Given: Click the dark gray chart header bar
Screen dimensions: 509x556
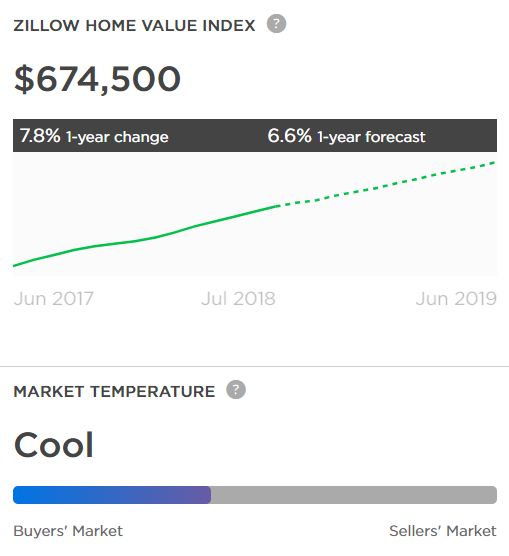Looking at the screenshot, I should tap(255, 135).
